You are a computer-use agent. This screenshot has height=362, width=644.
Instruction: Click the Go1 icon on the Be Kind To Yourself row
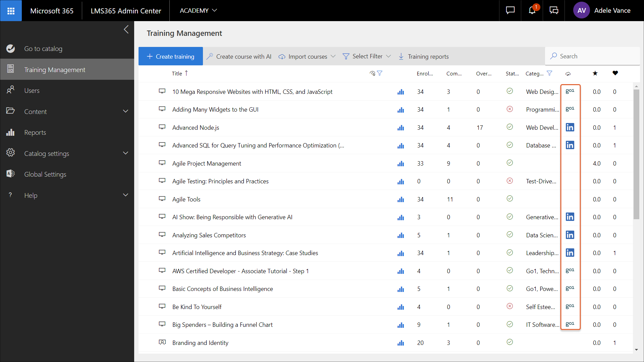570,306
